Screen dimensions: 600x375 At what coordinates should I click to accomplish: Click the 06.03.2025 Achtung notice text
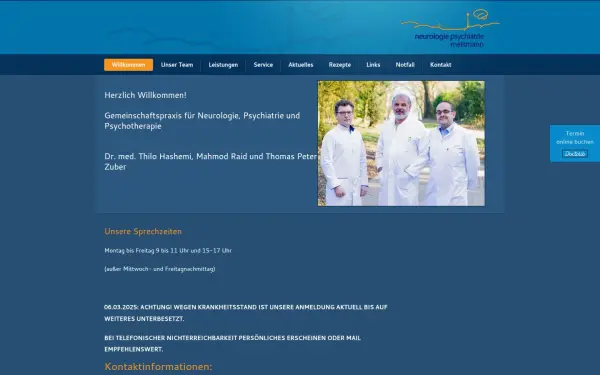tap(246, 313)
